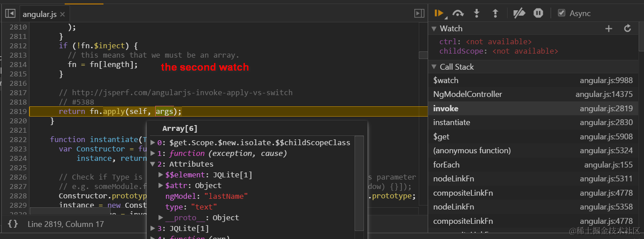Screen dimensions: 644x239
Task: Click the code editor vertical scrollbar thumb
Action: 423,55
